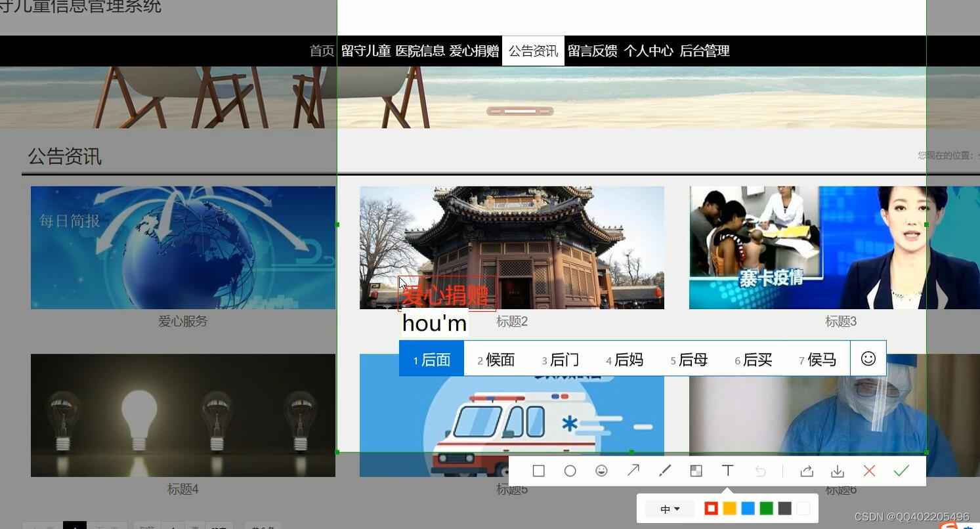Select the arrow drawing tool
Viewport: 980px width, 529px height.
tap(633, 471)
